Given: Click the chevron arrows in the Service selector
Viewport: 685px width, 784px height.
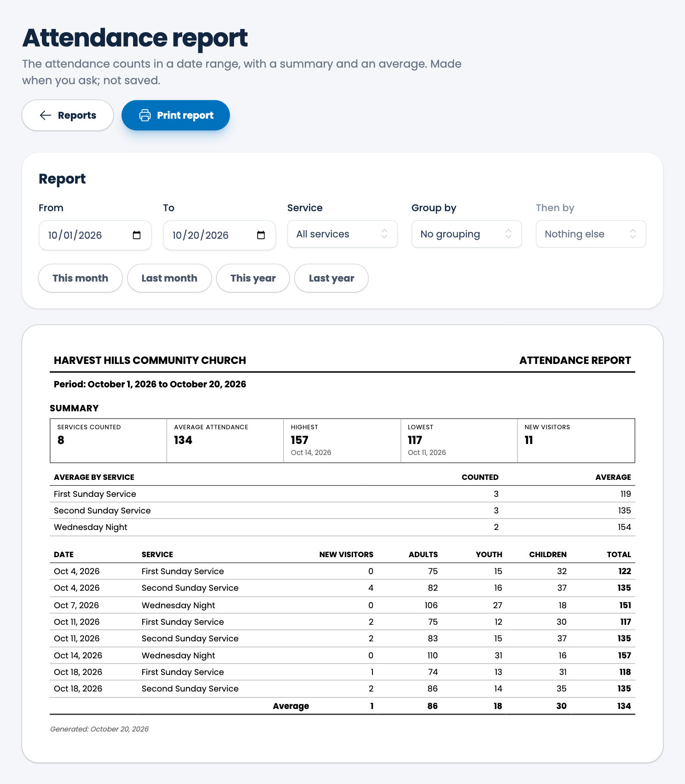Looking at the screenshot, I should coord(384,234).
